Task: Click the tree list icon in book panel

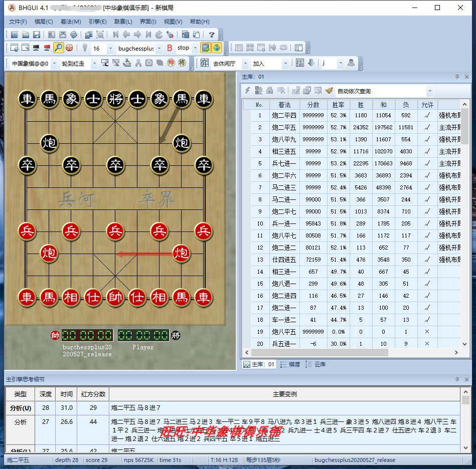Action: tap(259, 90)
